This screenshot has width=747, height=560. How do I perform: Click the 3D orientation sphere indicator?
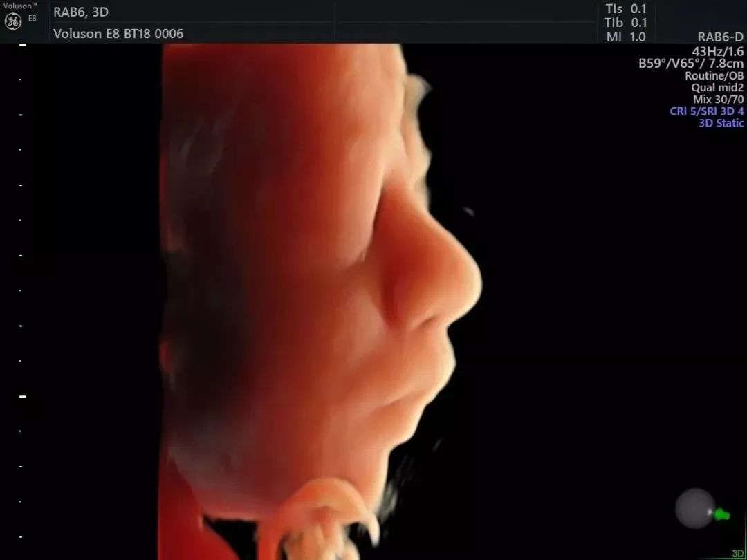pos(695,509)
